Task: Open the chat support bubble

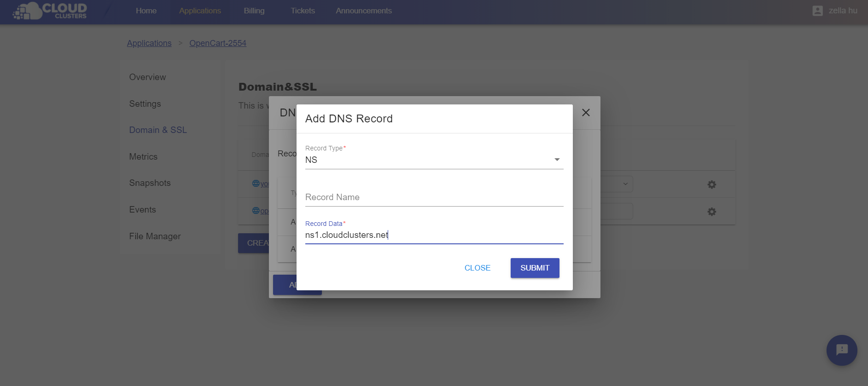Action: pyautogui.click(x=842, y=350)
